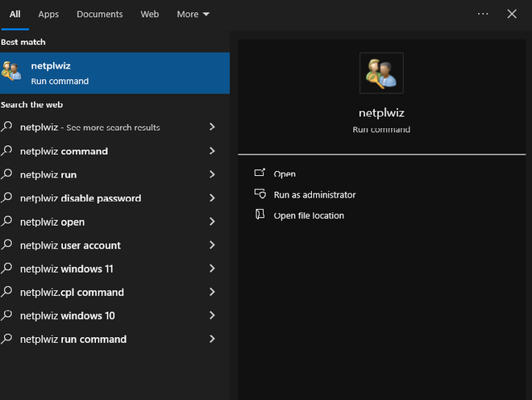
Task: Click the Open file location folder icon
Action: click(260, 215)
